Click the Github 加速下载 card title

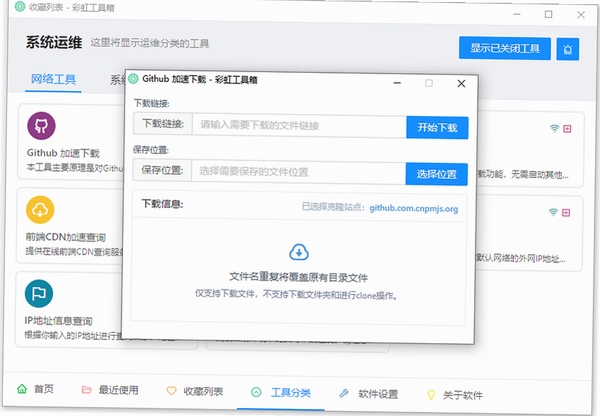point(63,153)
